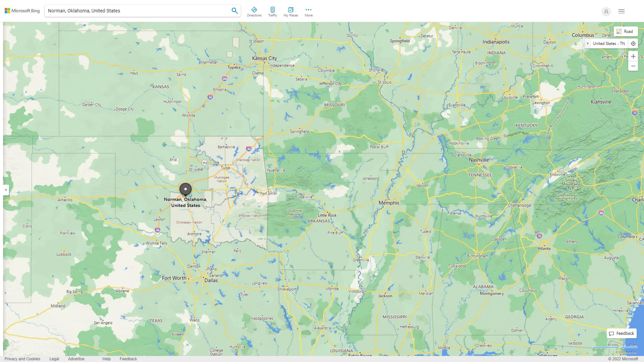
Task: Open the Directions panel
Action: click(x=254, y=11)
